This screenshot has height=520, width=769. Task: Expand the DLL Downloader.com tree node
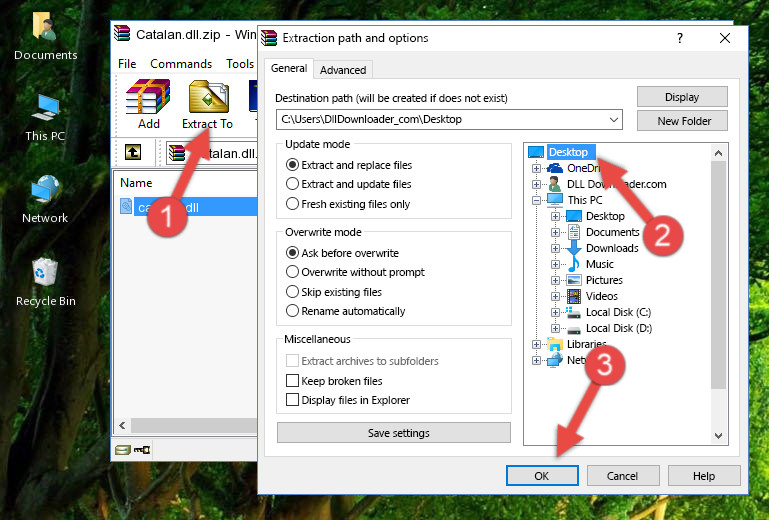click(x=536, y=184)
